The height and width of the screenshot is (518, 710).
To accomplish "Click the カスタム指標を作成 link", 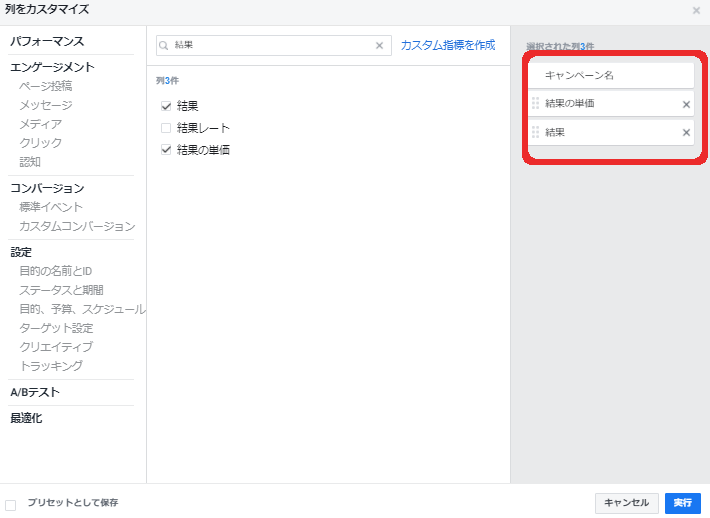I will (x=448, y=45).
